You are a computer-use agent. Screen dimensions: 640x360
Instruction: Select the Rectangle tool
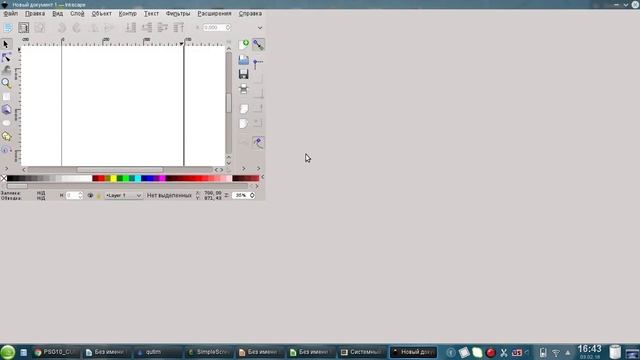(x=6, y=97)
